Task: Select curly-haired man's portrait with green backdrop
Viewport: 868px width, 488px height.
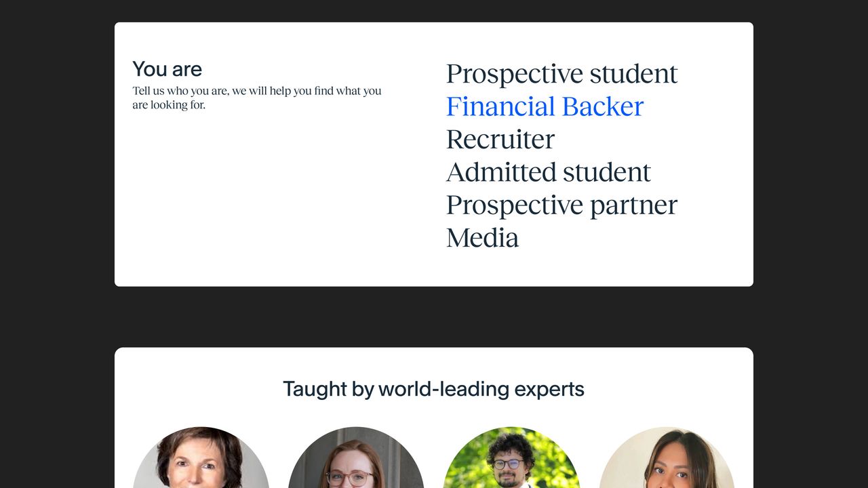Action: [x=511, y=460]
